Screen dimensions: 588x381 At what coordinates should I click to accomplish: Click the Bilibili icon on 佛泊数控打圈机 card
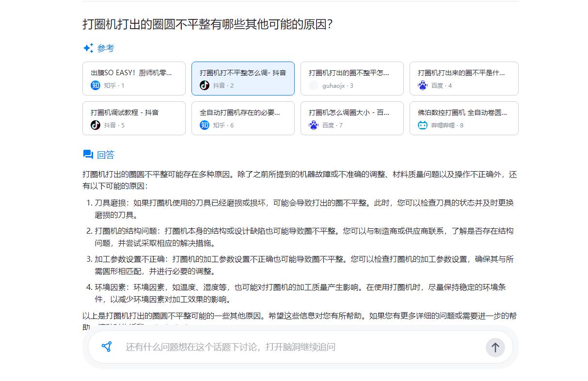tap(422, 125)
